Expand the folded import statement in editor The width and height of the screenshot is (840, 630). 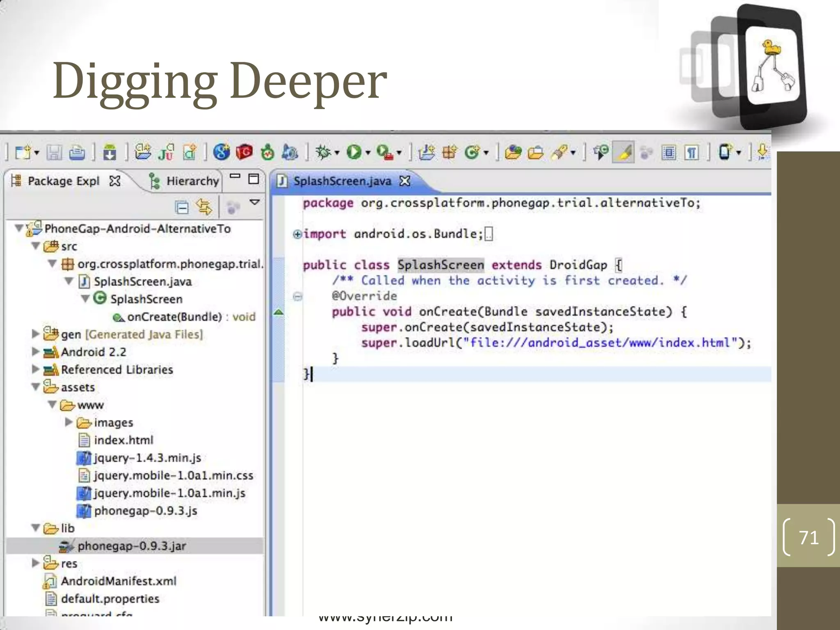[x=297, y=234]
